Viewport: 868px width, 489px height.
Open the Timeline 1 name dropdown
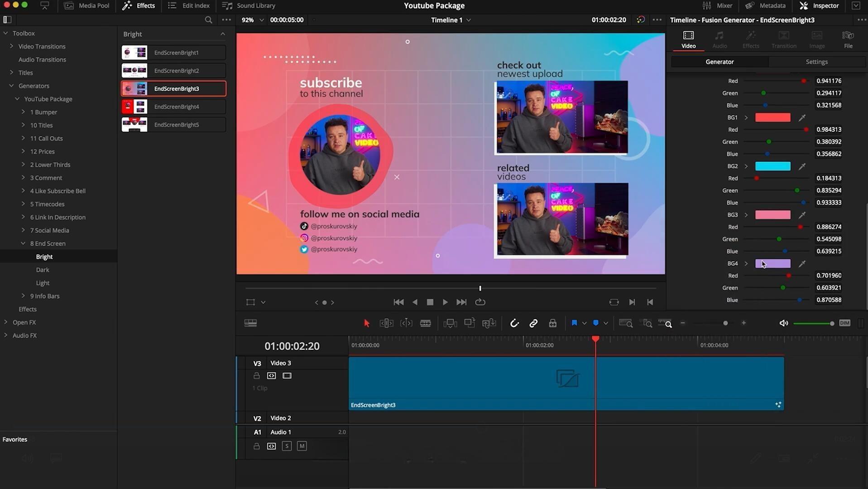[x=469, y=20]
